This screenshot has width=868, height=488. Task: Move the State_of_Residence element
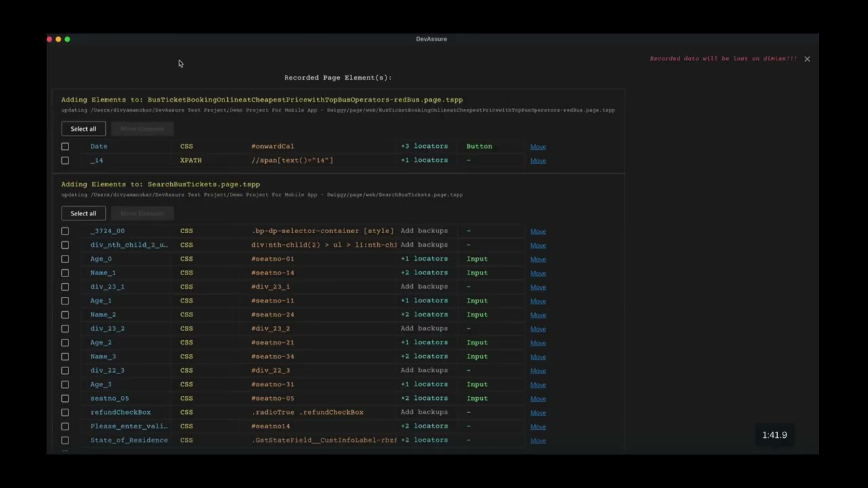(538, 441)
